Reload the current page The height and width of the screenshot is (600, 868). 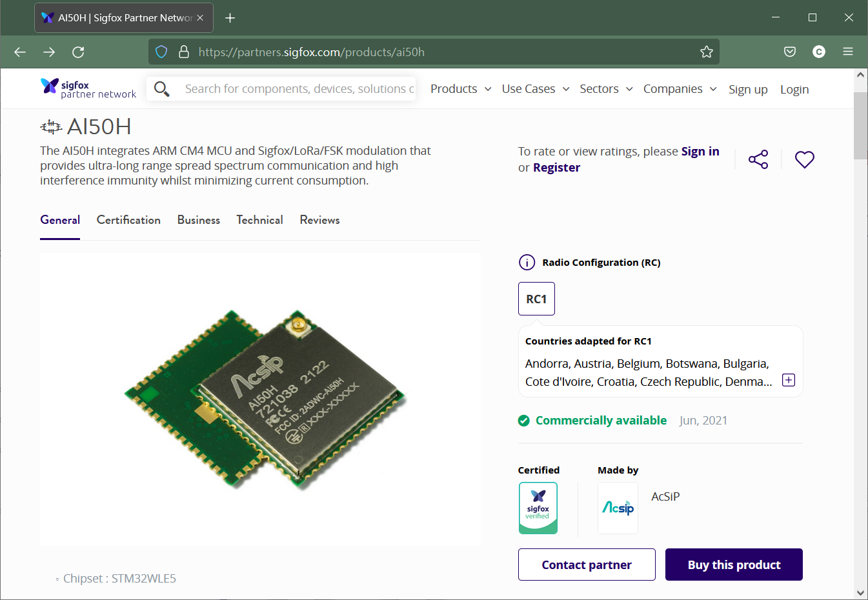point(78,52)
